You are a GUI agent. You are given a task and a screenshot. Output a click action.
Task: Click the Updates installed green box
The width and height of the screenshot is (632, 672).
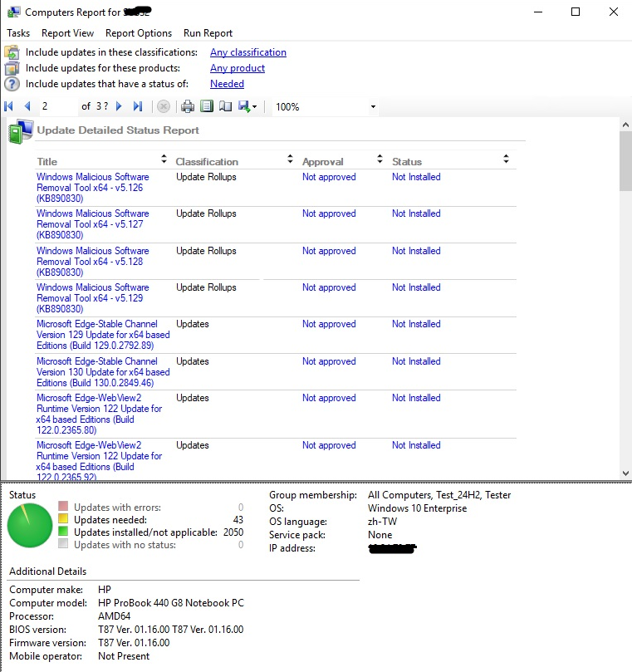(x=63, y=531)
